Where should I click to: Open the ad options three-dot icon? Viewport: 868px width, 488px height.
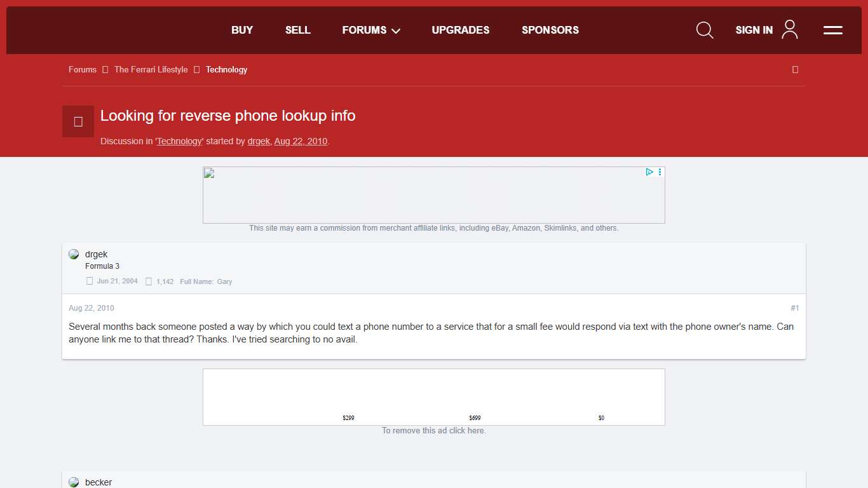pos(659,172)
